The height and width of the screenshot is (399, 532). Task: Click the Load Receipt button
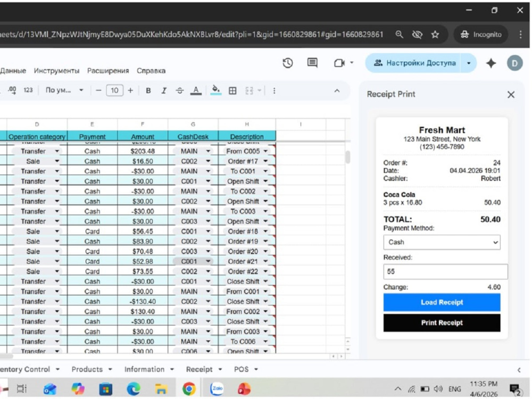442,302
